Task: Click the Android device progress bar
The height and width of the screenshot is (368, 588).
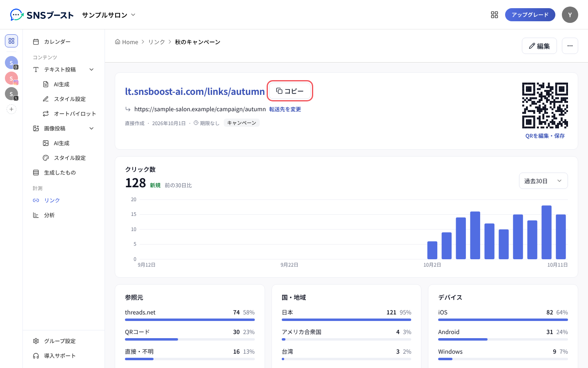Action: point(503,339)
